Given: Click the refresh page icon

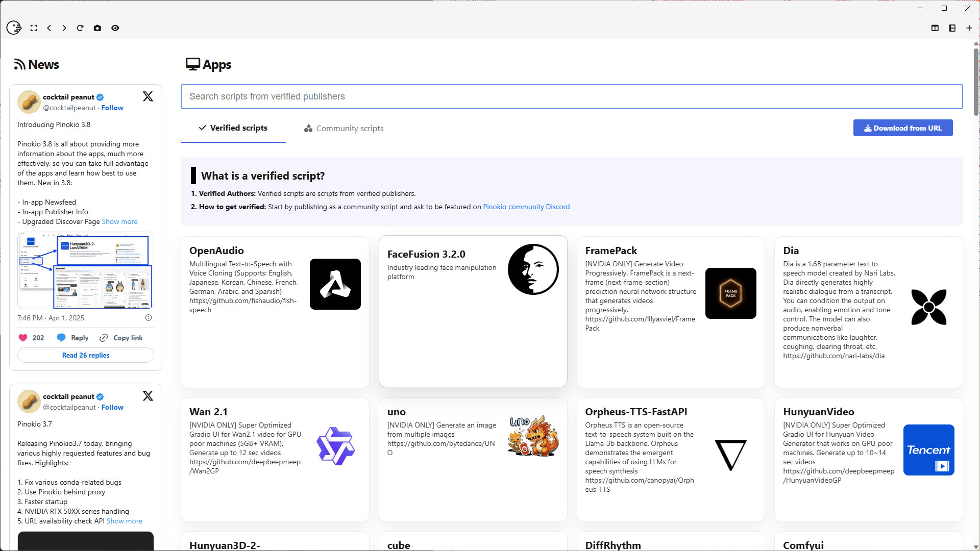Looking at the screenshot, I should 80,28.
